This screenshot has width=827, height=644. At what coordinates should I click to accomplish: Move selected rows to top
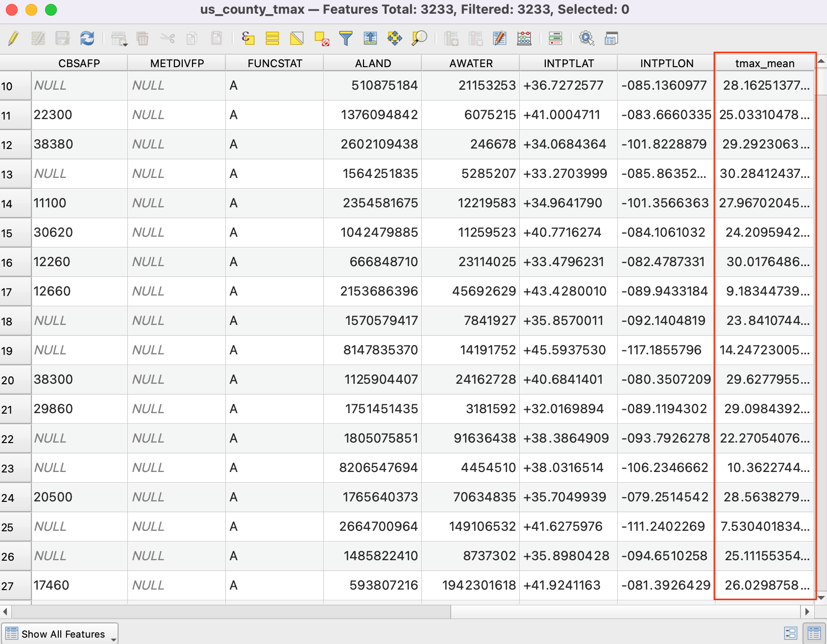370,38
